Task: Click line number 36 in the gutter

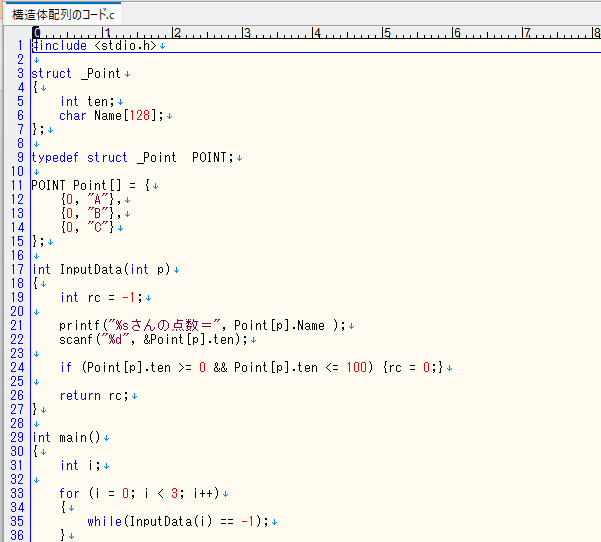Action: pos(17,535)
